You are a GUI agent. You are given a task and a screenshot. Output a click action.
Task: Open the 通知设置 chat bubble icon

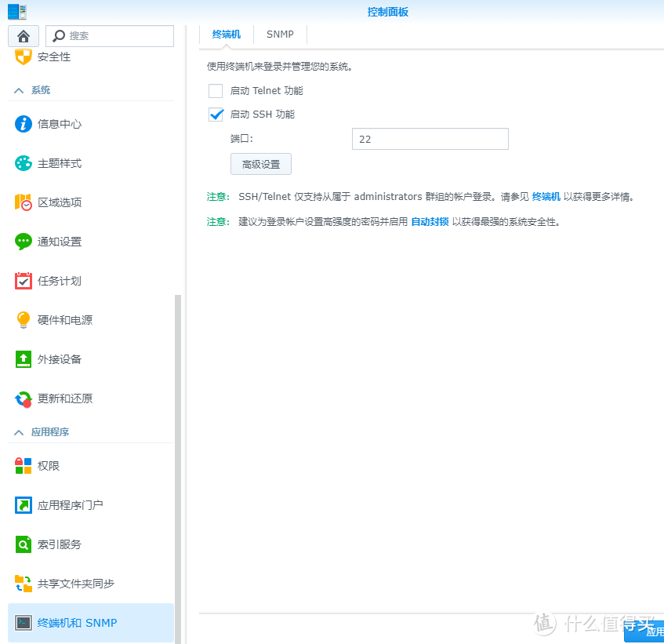pyautogui.click(x=24, y=242)
